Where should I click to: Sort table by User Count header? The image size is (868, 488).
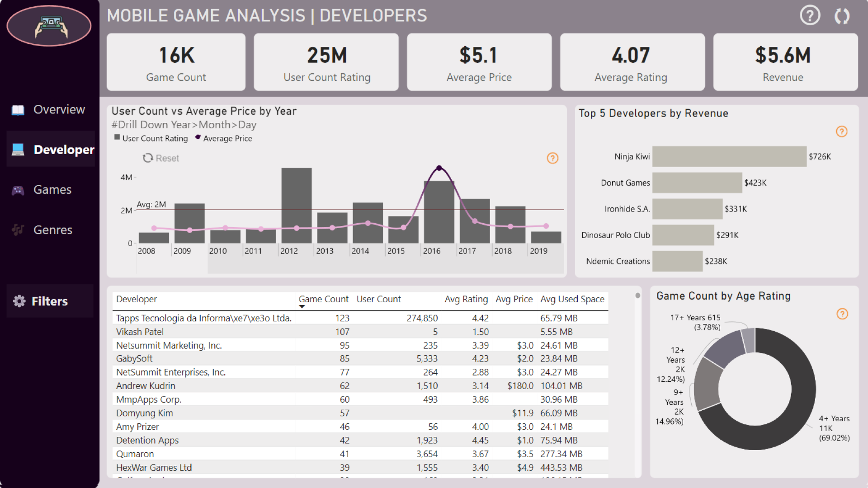(x=378, y=299)
